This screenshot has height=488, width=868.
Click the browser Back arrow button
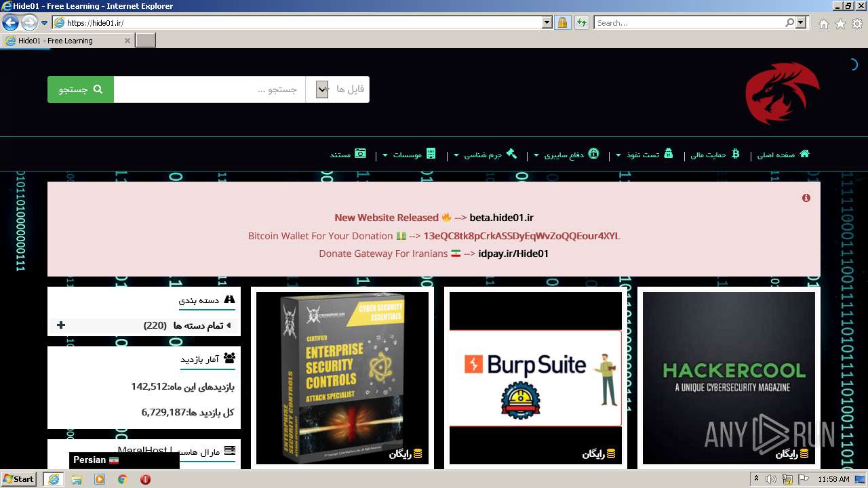coord(10,23)
